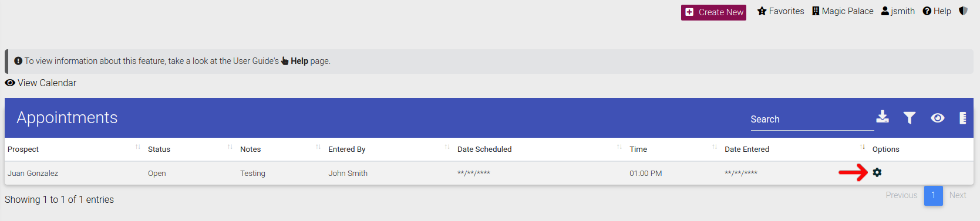Viewport: 980px width, 221px height.
Task: Toggle column visibility eye icon
Action: [938, 118]
